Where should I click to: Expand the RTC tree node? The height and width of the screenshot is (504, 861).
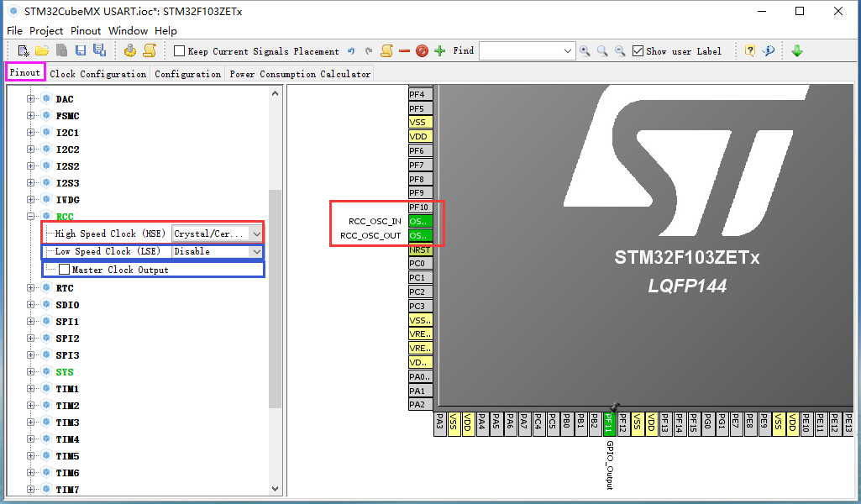pos(31,287)
